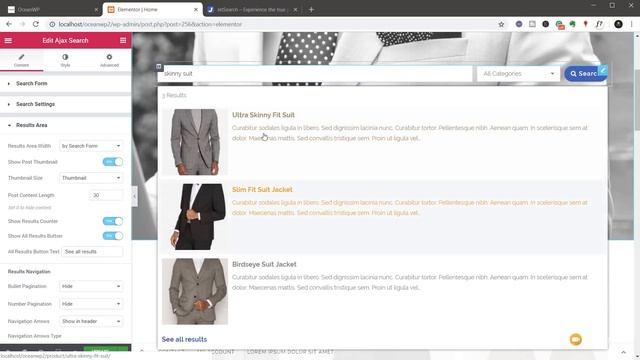
Task: Click the browser address bar URL
Action: point(150,24)
